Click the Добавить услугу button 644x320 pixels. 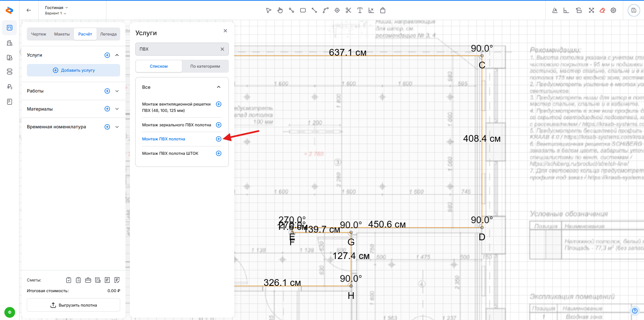pos(73,70)
